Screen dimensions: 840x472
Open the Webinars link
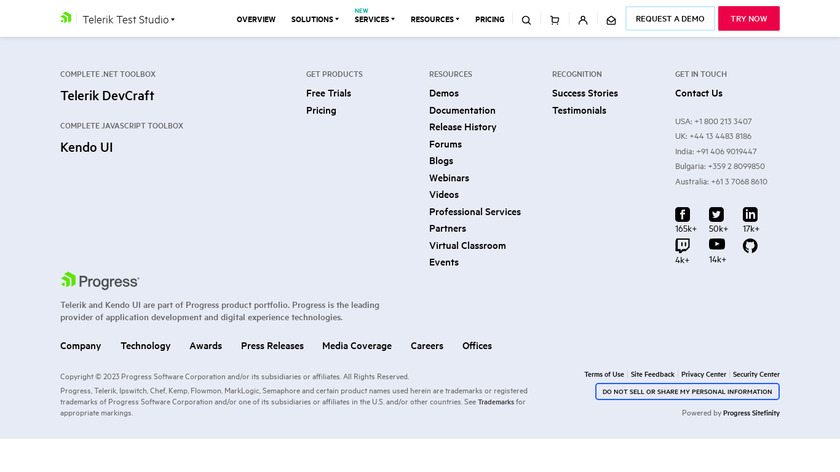click(449, 178)
